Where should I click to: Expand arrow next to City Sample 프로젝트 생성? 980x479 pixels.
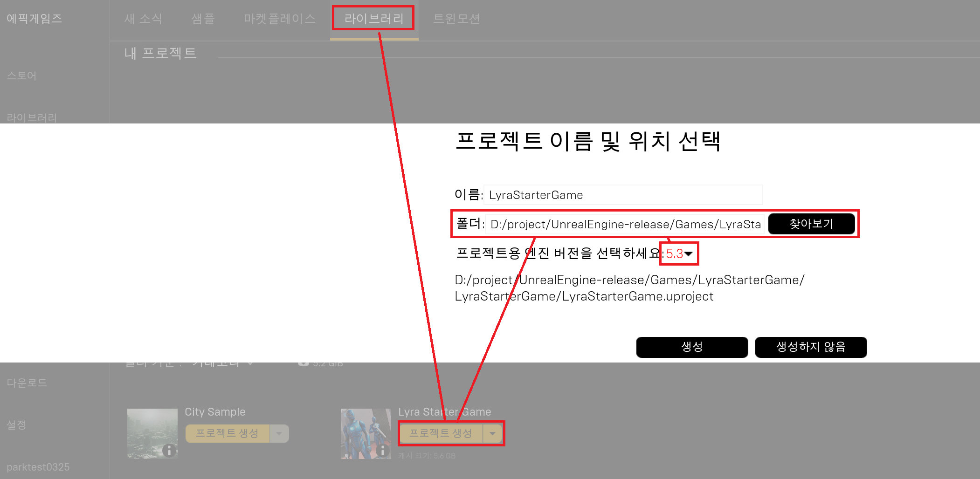279,433
